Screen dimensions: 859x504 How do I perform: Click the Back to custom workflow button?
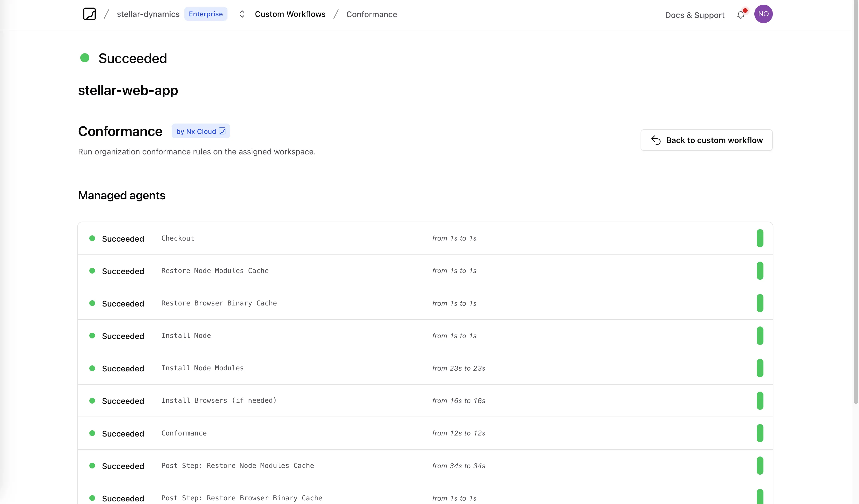click(x=707, y=140)
